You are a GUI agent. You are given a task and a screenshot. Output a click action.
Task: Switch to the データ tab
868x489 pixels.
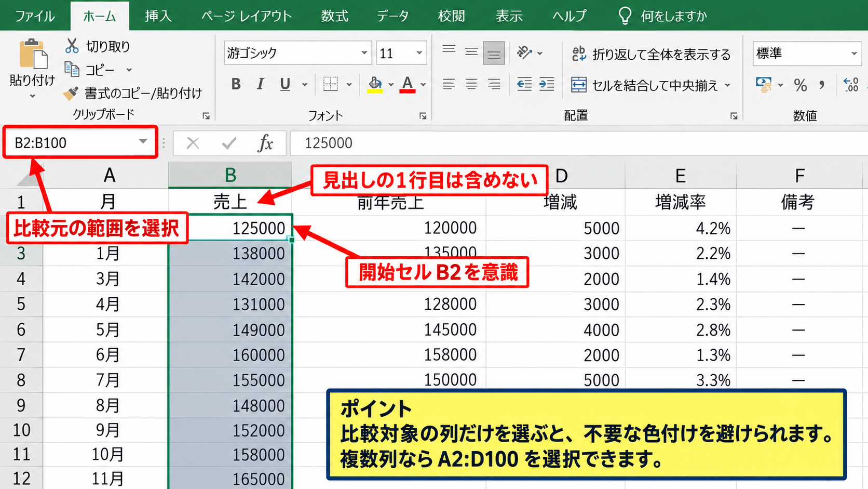tap(392, 16)
